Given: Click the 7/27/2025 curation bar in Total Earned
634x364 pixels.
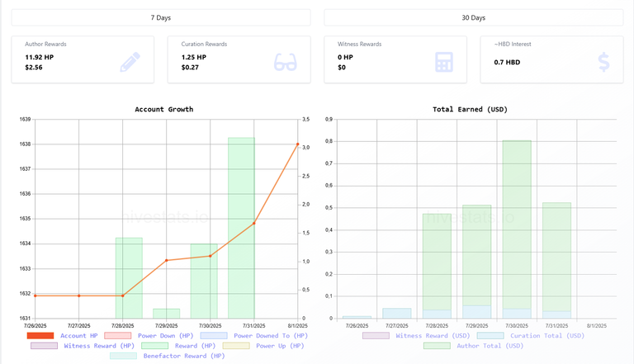Looking at the screenshot, I should tap(397, 314).
